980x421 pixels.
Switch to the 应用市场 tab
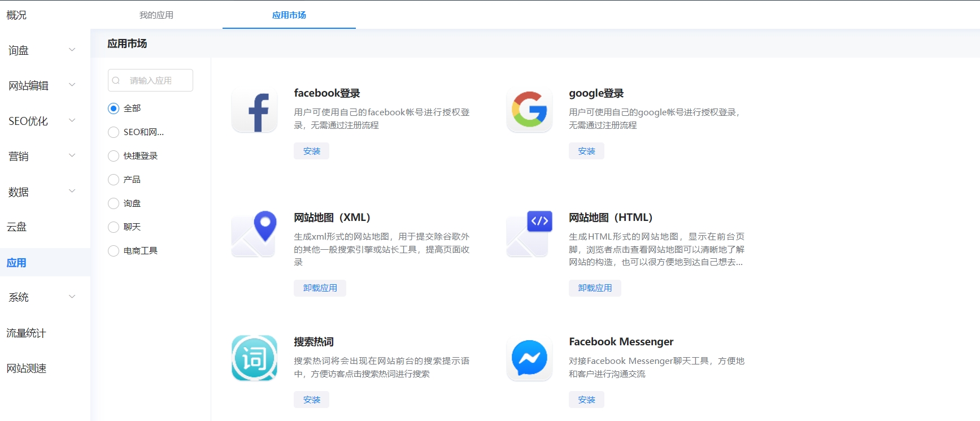(289, 15)
